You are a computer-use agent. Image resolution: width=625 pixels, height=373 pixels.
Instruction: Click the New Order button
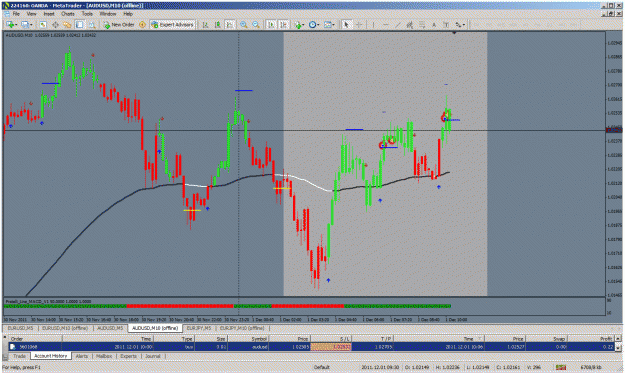tap(119, 25)
